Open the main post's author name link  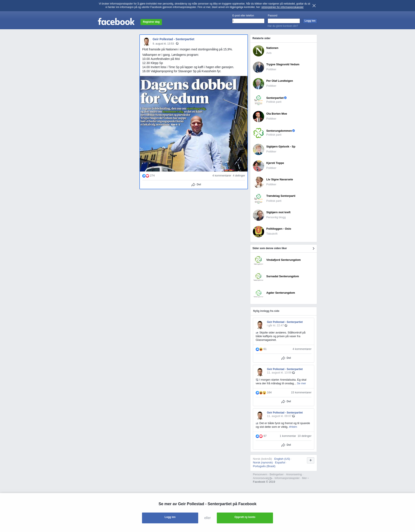(x=173, y=39)
